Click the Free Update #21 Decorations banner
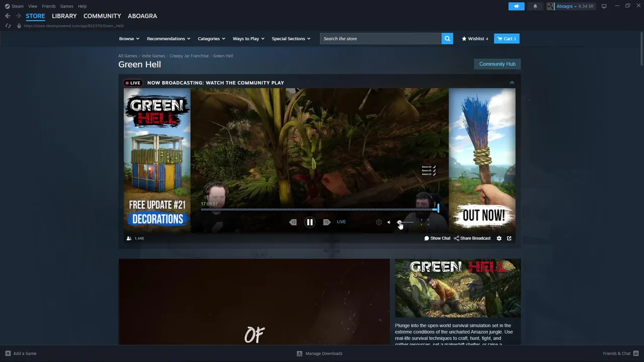Screen dimensions: 644x362 (x=157, y=160)
